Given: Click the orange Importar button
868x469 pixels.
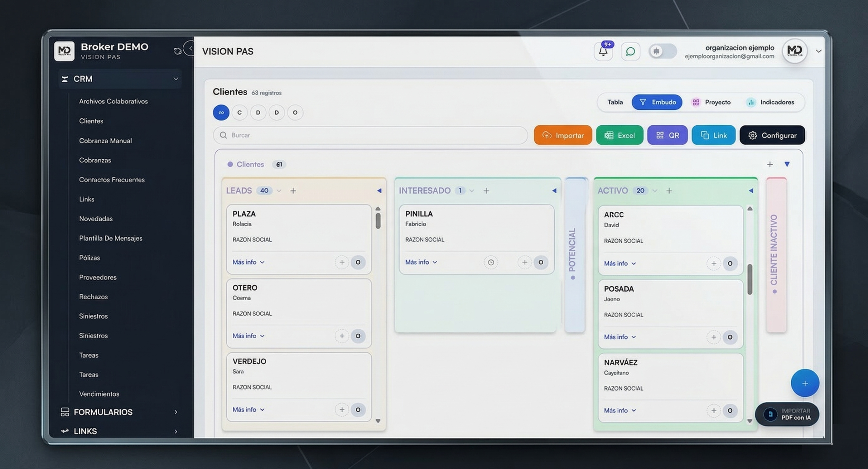Looking at the screenshot, I should (563, 135).
